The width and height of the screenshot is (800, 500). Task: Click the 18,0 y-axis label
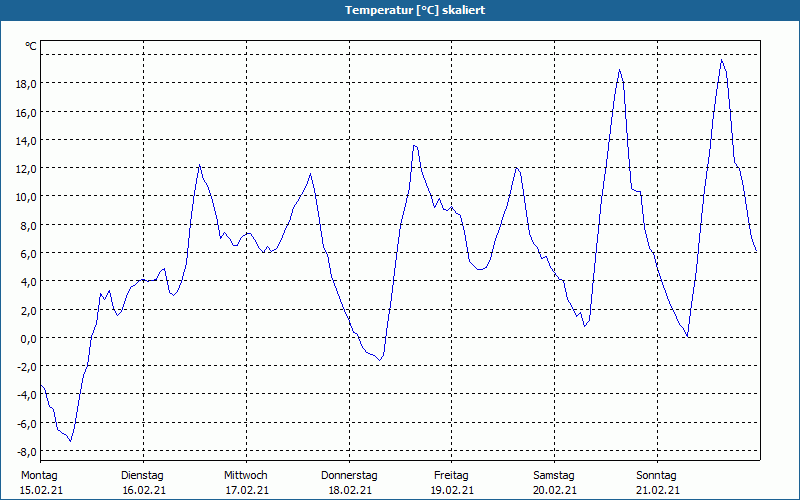click(26, 84)
